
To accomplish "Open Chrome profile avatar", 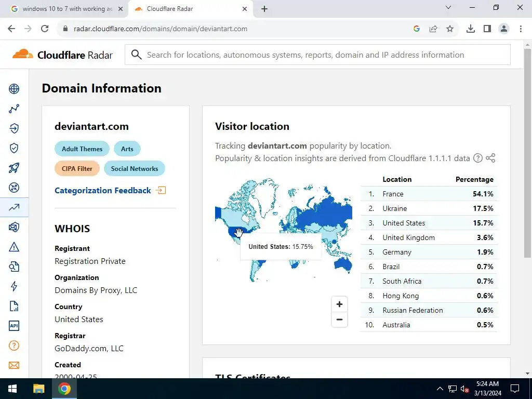I will [x=504, y=29].
